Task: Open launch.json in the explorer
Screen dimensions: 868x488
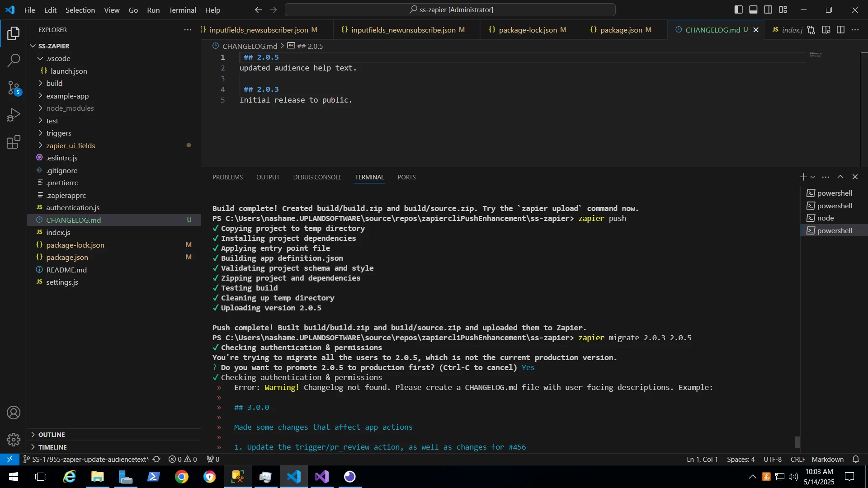Action: coord(114,71)
